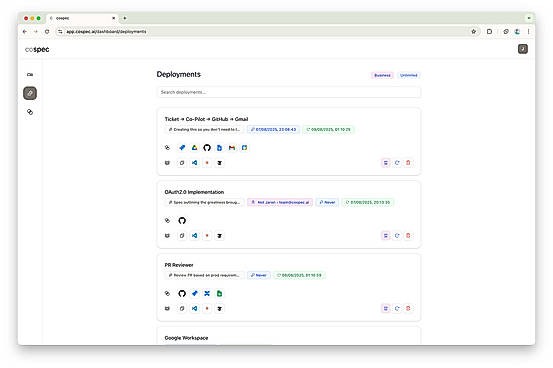Click the red dot icon in Ticket card
553x368 pixels.
point(207,163)
